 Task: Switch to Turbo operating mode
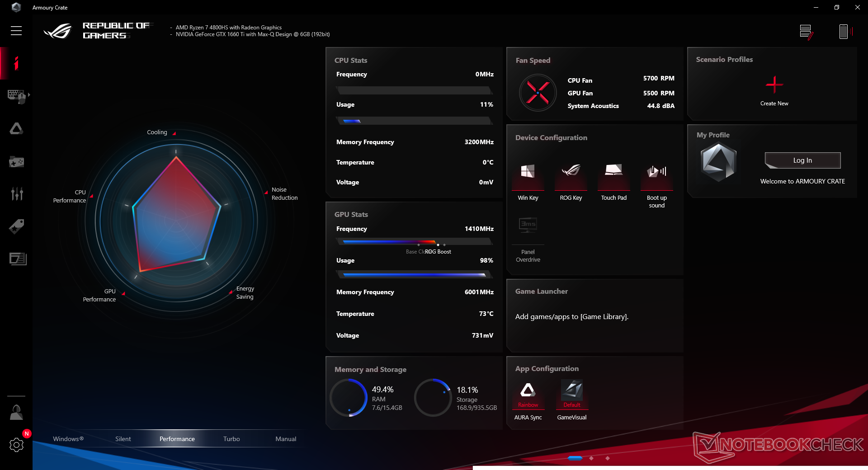pyautogui.click(x=231, y=439)
